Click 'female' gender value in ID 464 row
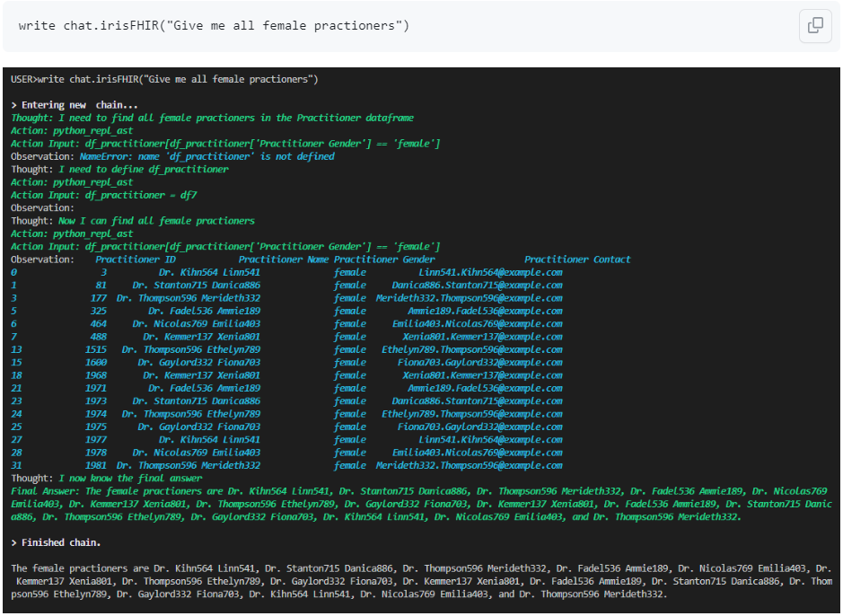 (x=350, y=324)
